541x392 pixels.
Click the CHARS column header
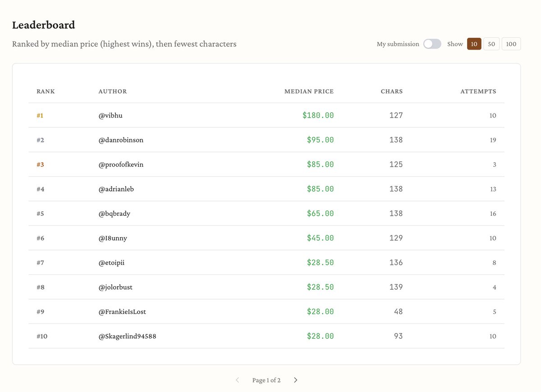point(392,91)
